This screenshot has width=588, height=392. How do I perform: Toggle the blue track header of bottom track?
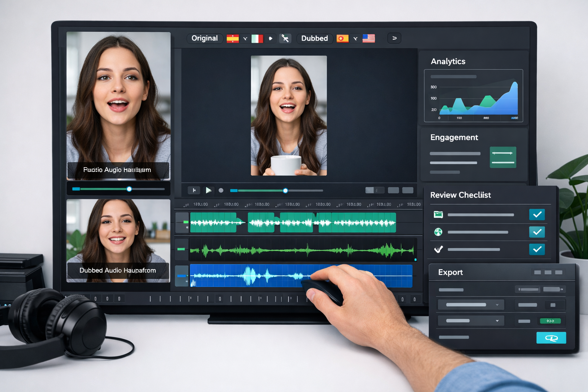(182, 276)
